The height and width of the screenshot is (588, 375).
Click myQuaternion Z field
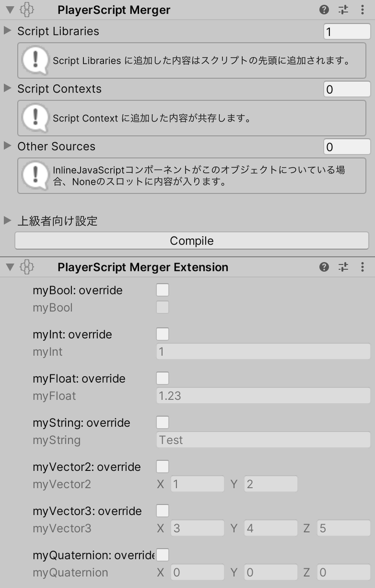coord(344,572)
